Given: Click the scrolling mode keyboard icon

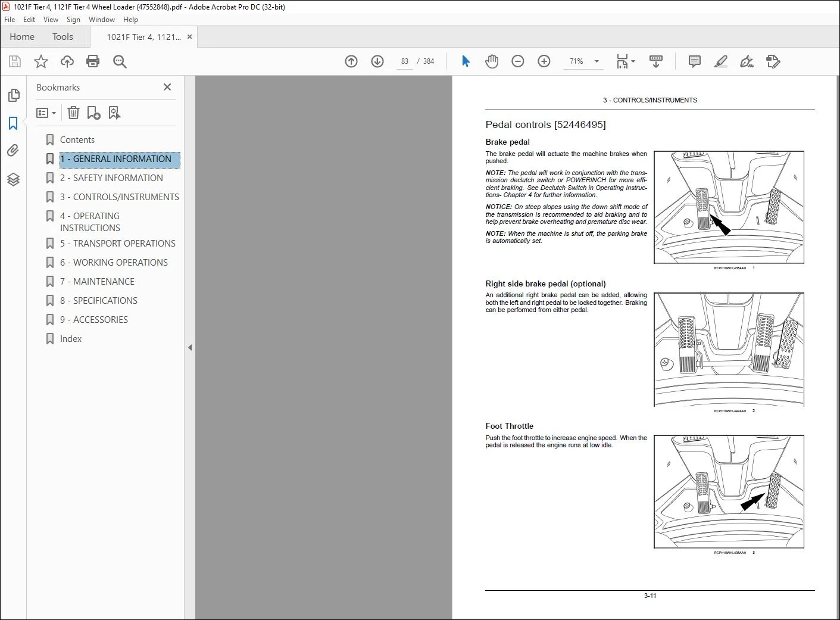Looking at the screenshot, I should 656,61.
